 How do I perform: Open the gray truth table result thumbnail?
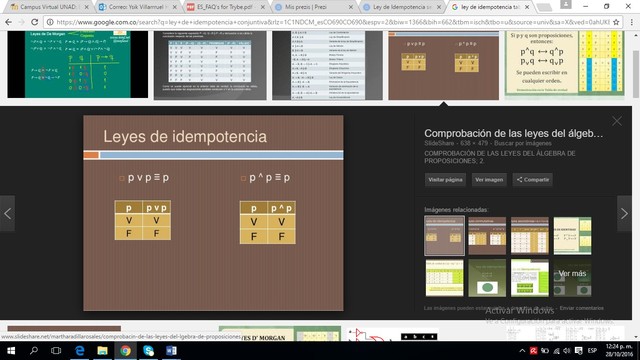[210, 65]
